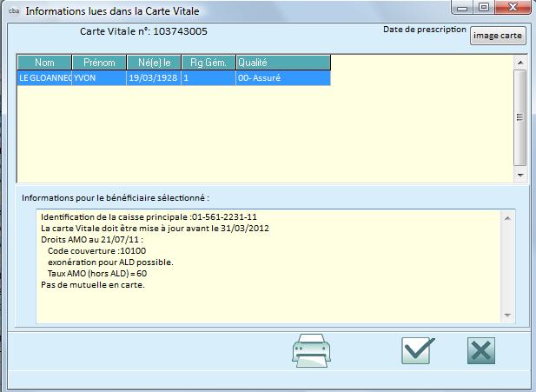Select the LE GLOANNEC name cell
This screenshot has width=536, height=392.
[x=44, y=78]
